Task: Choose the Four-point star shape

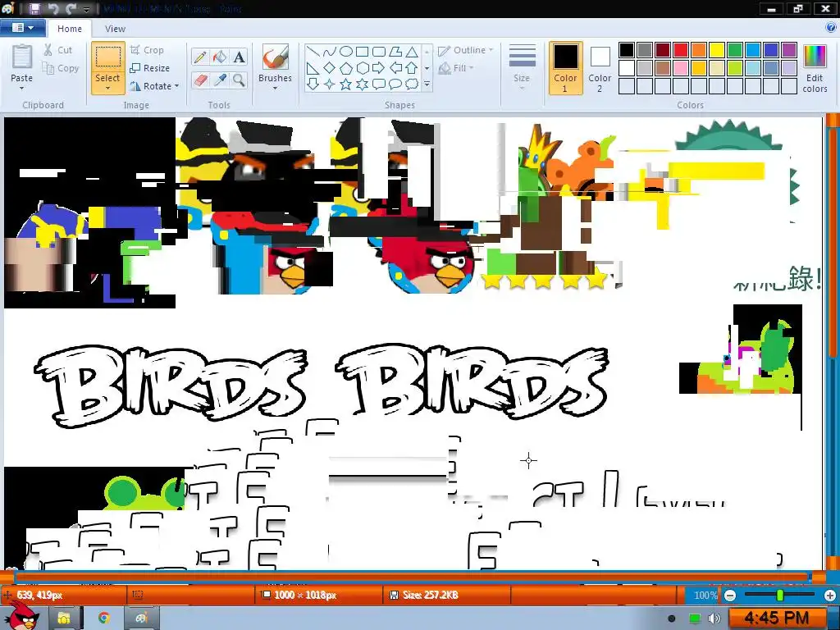Action: point(330,84)
